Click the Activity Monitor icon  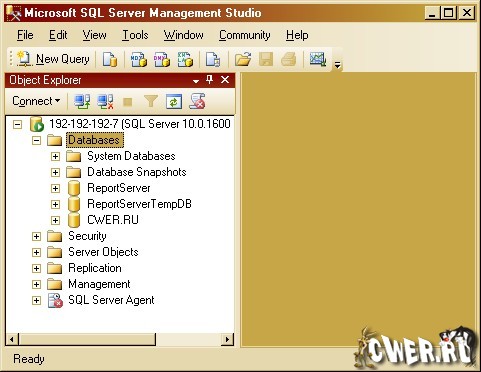[x=318, y=59]
